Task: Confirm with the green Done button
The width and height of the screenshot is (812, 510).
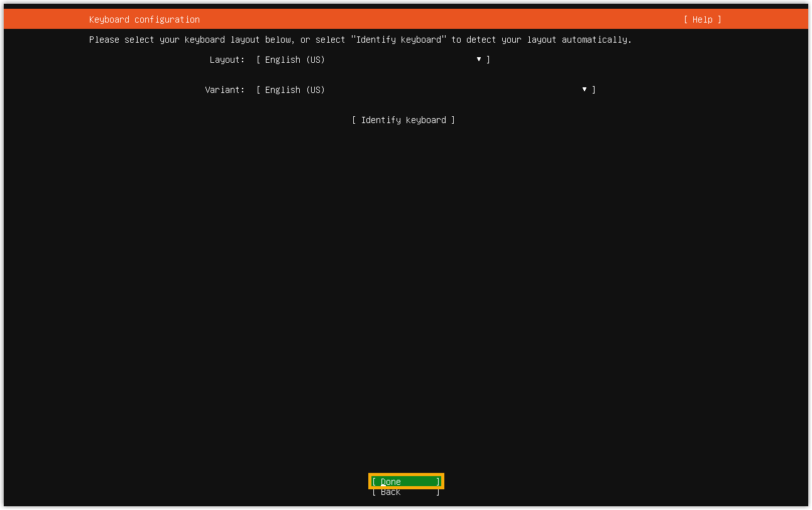Action: (x=405, y=482)
